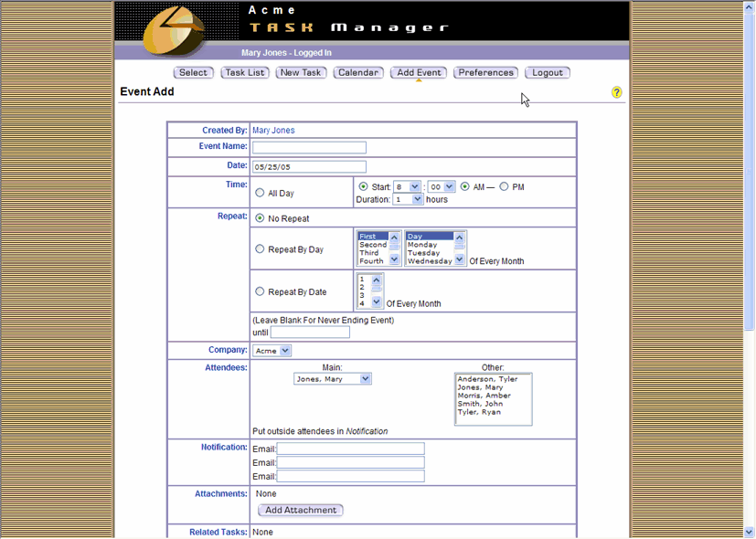Select Smith, John in Other attendees

pos(494,404)
